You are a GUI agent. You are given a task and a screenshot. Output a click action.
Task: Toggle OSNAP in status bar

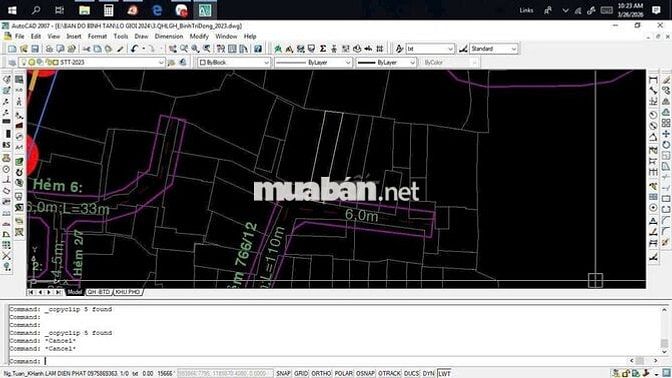(x=365, y=373)
